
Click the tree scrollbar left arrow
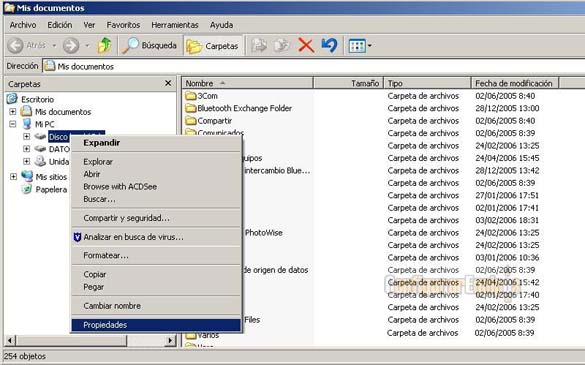10,340
